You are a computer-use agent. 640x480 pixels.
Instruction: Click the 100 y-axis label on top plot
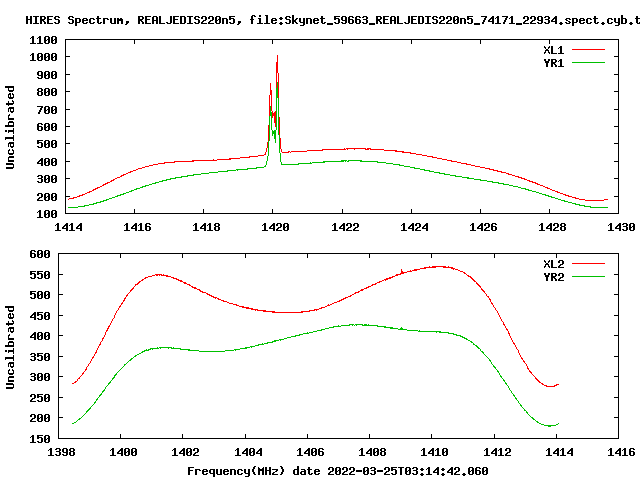click(47, 214)
